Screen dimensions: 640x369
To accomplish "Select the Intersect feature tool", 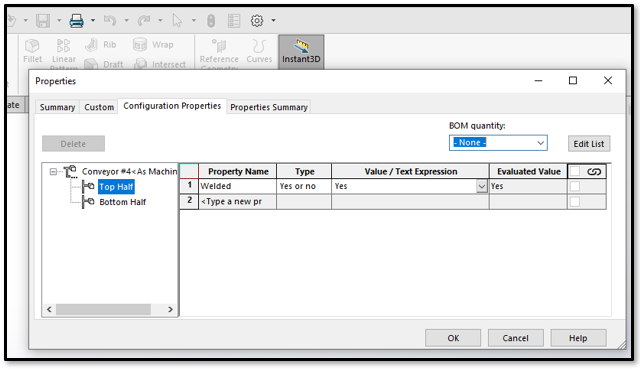I will click(x=160, y=64).
